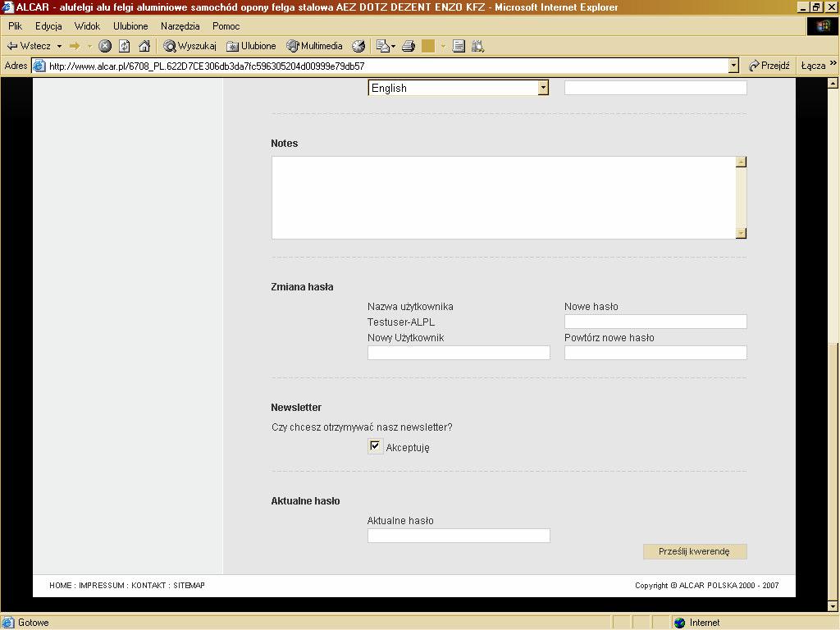
Task: Open the Pomoc menu
Action: 226,26
